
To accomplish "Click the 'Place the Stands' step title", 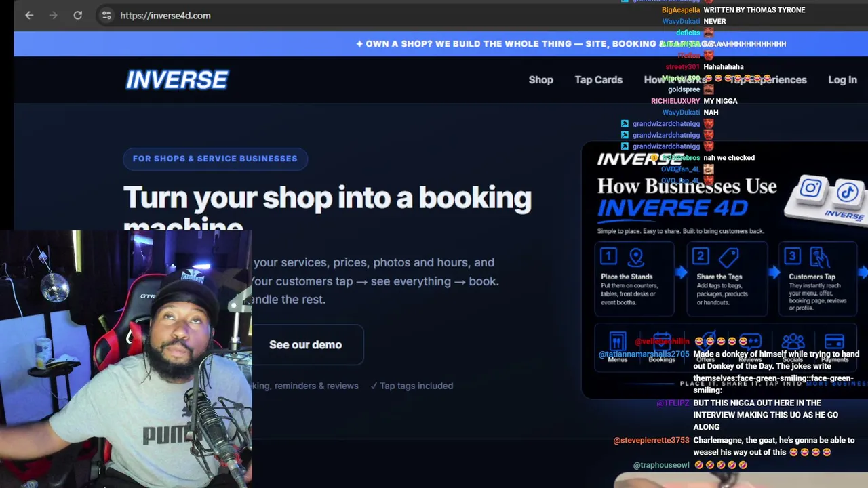I will click(627, 277).
